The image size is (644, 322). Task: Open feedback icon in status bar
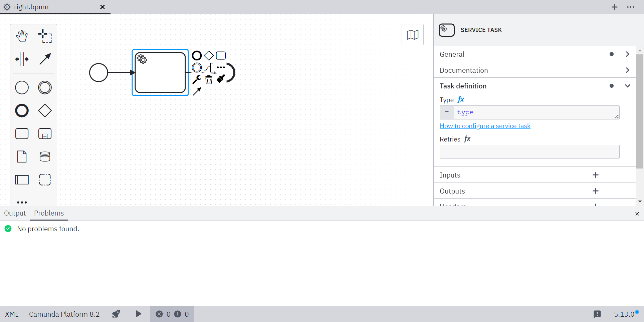[597, 314]
